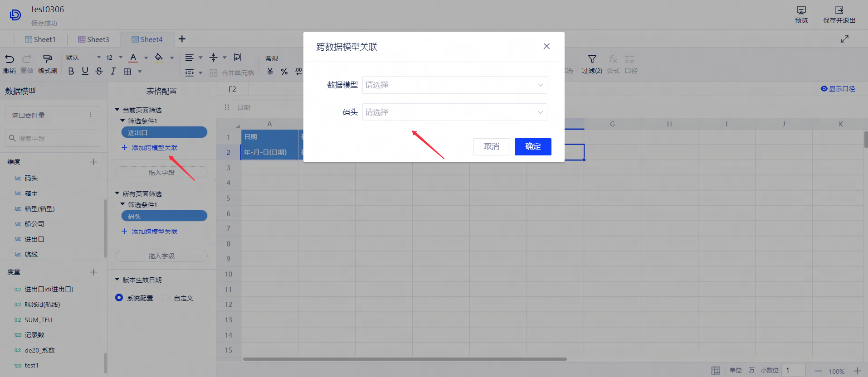The image size is (868, 377).
Task: Click the 取消 button
Action: (491, 147)
